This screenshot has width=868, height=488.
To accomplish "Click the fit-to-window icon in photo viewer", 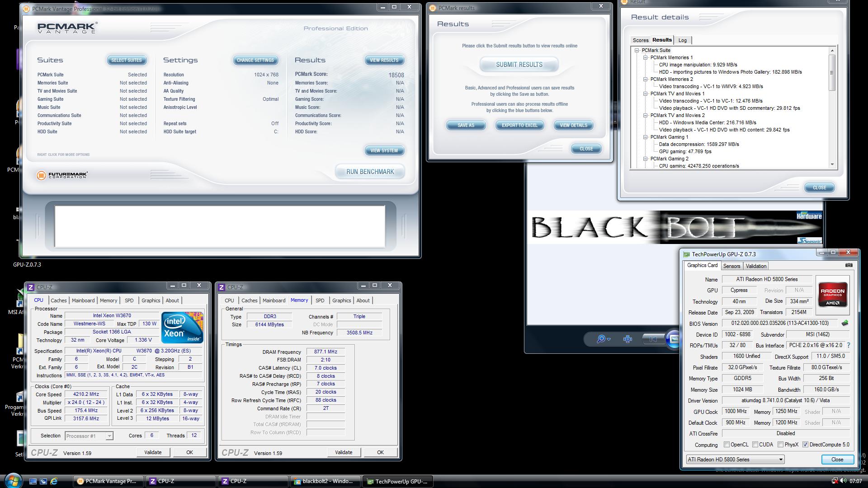I will (627, 339).
